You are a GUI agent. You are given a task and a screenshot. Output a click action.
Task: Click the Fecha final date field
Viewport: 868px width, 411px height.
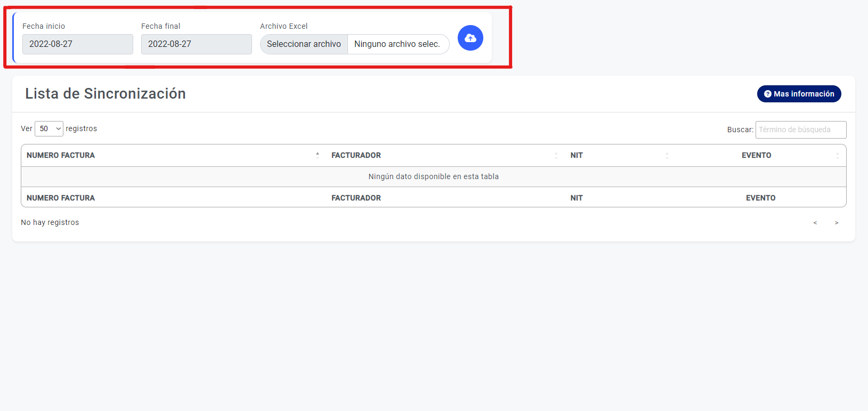[196, 44]
